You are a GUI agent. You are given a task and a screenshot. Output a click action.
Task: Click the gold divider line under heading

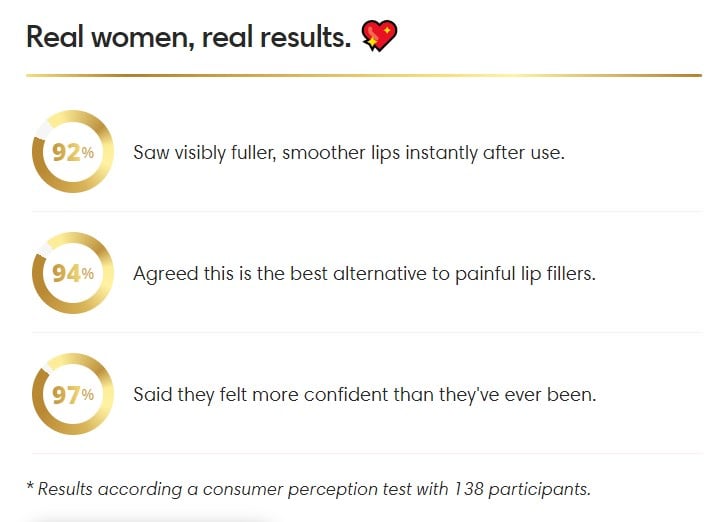(363, 75)
